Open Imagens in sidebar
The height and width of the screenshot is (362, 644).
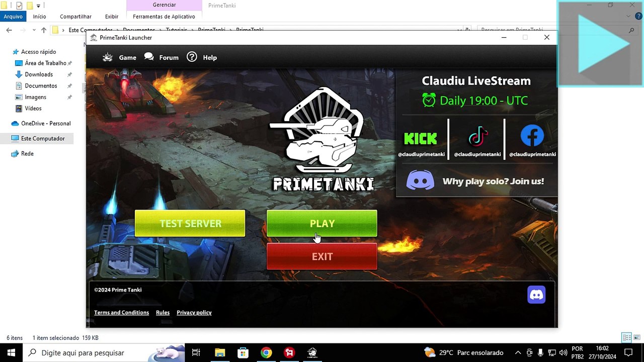(x=35, y=97)
